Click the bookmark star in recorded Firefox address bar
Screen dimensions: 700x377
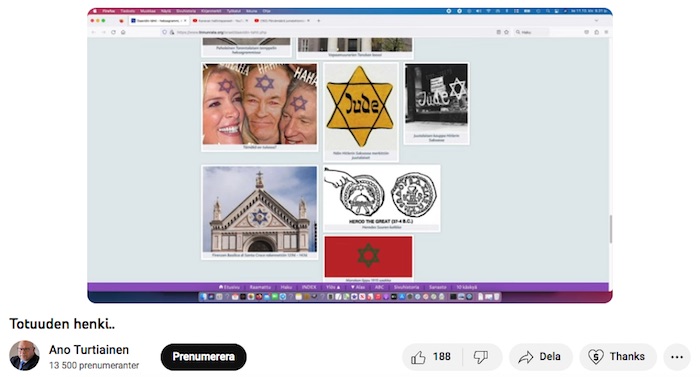coord(506,32)
